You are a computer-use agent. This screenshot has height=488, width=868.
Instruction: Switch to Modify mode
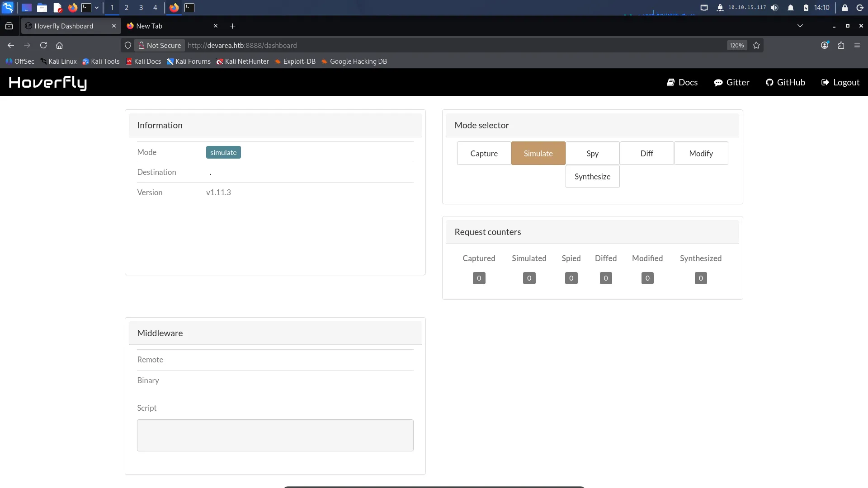pyautogui.click(x=701, y=153)
